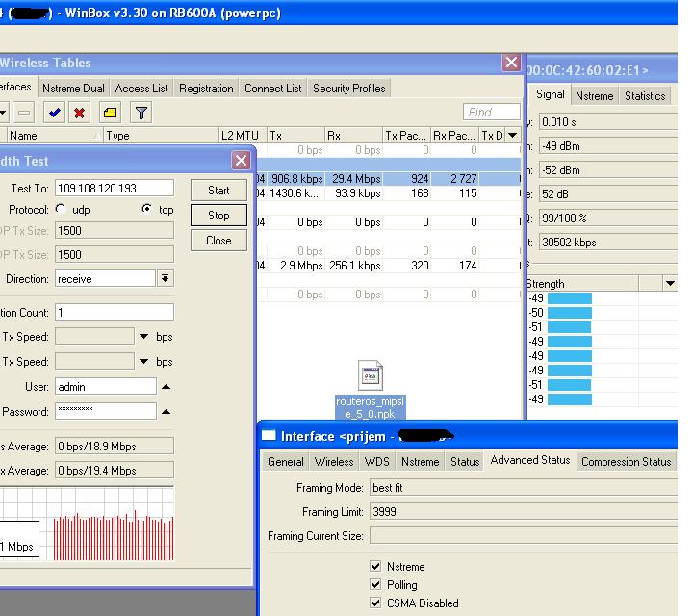Expand the first Tx Speed dropdown arrow
The image size is (693, 616).
[143, 337]
